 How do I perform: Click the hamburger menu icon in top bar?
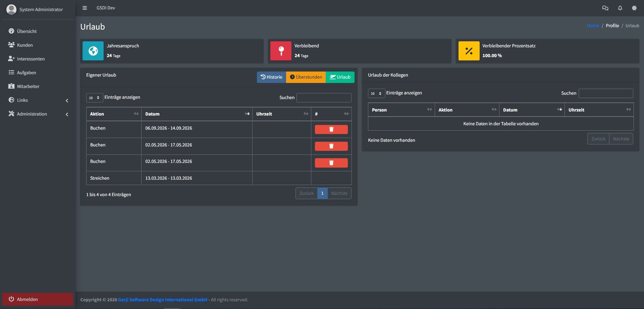85,8
